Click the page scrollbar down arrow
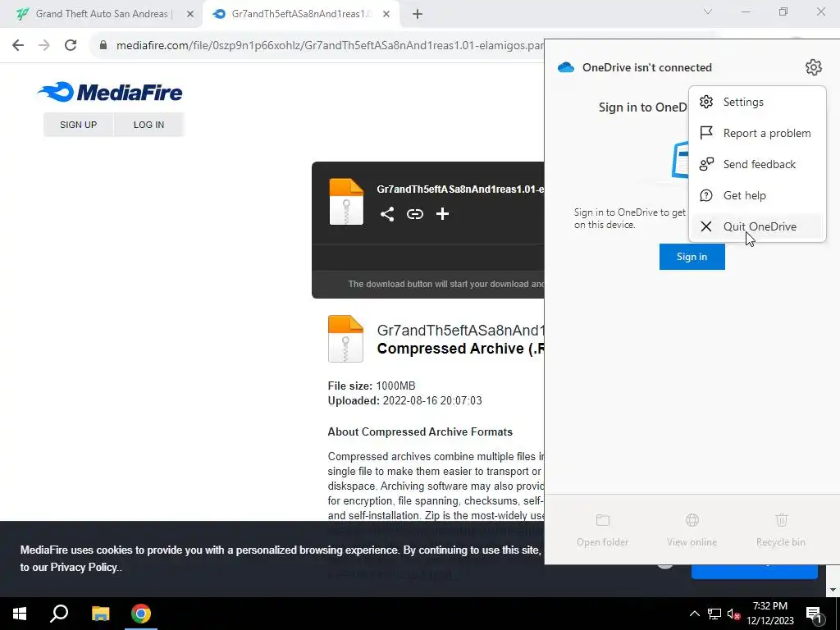Viewport: 840px width, 630px height. point(833,590)
